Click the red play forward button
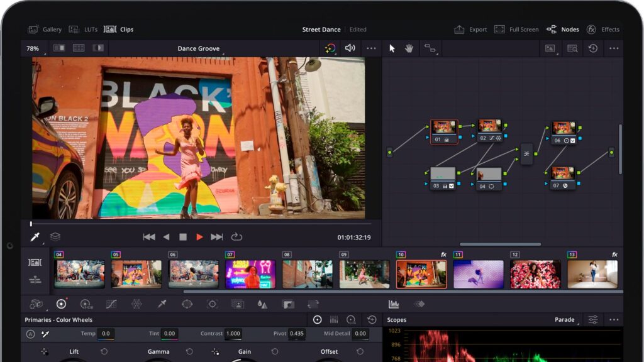 coord(199,237)
